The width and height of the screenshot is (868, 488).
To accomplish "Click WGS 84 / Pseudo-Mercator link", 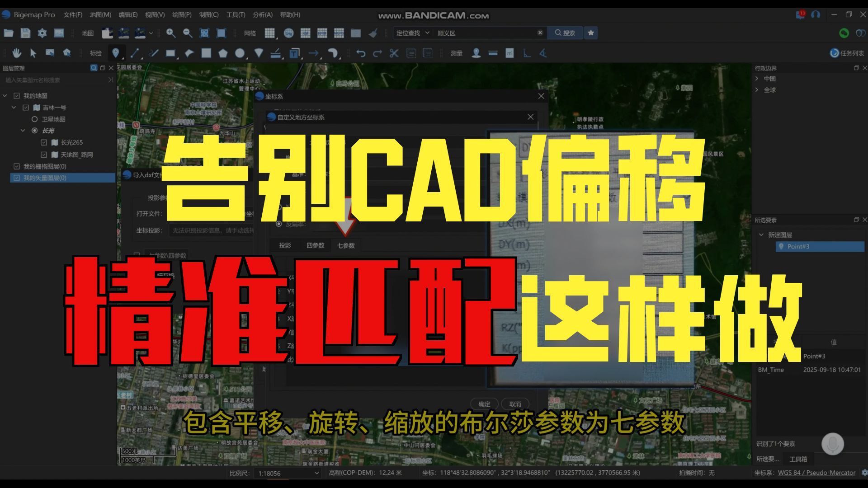I will (x=816, y=473).
